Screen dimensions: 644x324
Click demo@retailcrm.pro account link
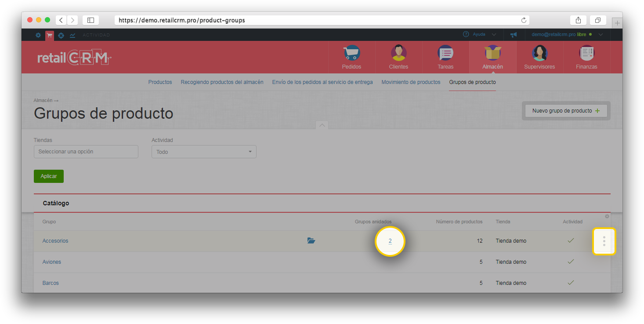pyautogui.click(x=554, y=34)
